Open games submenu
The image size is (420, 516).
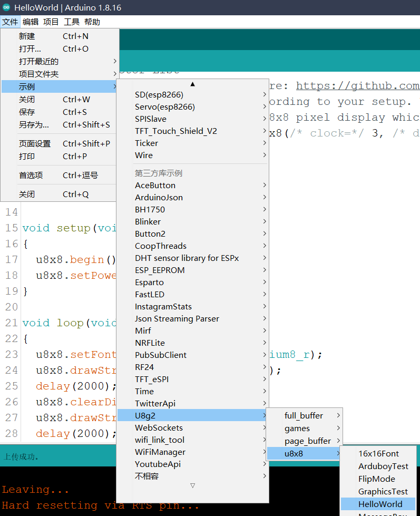(x=304, y=429)
